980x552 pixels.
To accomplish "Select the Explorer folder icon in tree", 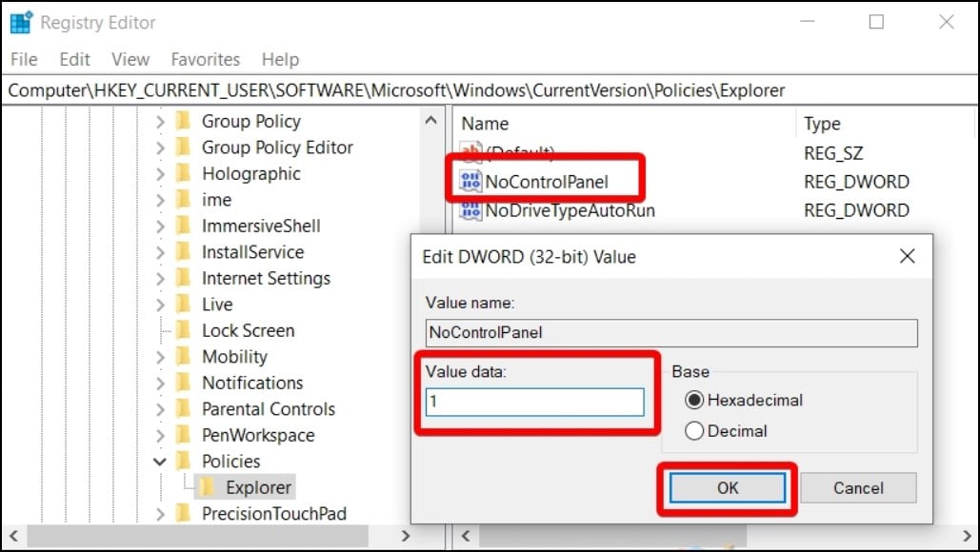I will 207,487.
